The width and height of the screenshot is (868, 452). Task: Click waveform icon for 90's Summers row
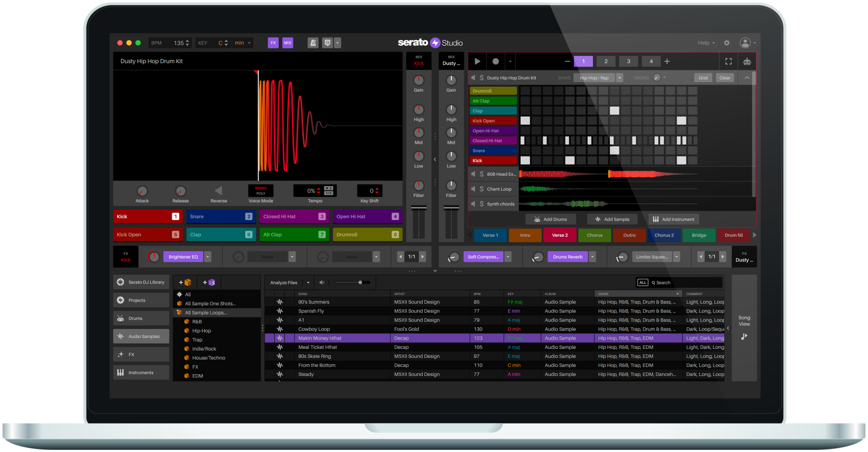(280, 302)
